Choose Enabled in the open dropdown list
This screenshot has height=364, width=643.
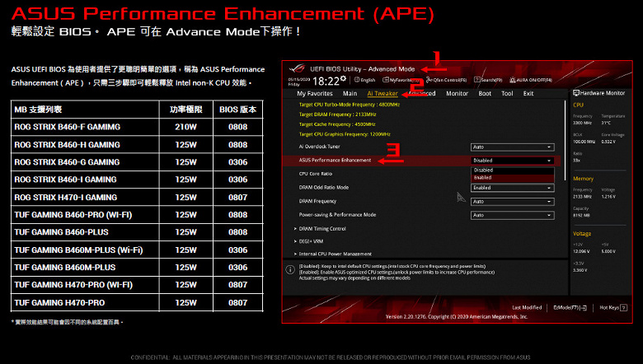point(512,178)
